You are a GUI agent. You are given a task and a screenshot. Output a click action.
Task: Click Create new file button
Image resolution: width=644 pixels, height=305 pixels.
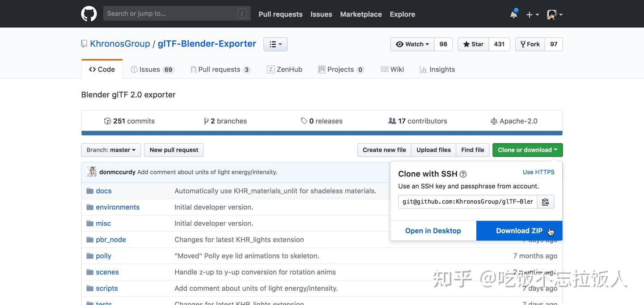(384, 150)
